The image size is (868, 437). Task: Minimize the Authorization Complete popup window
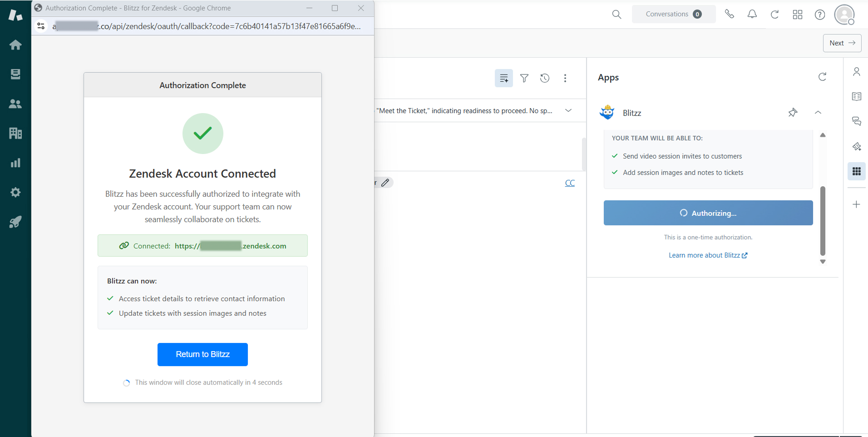309,8
